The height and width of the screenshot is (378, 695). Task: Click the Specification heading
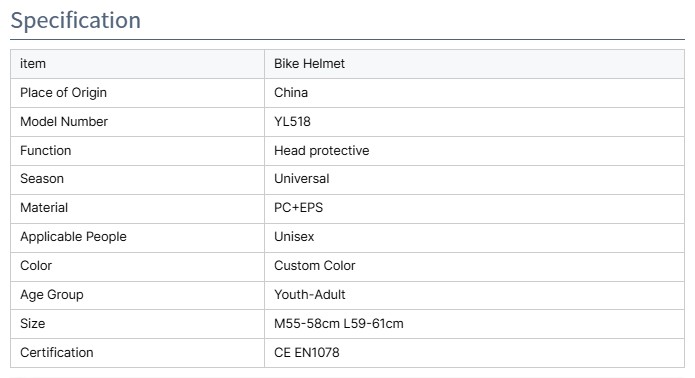click(x=75, y=20)
